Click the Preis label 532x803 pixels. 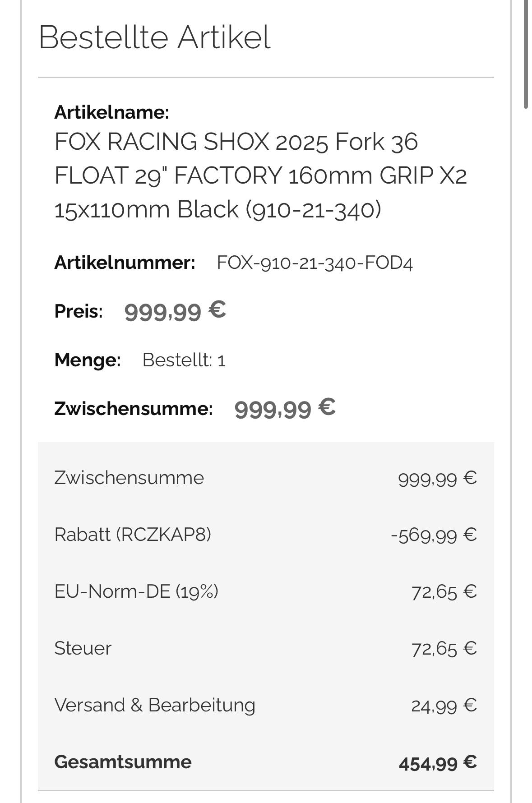point(79,311)
